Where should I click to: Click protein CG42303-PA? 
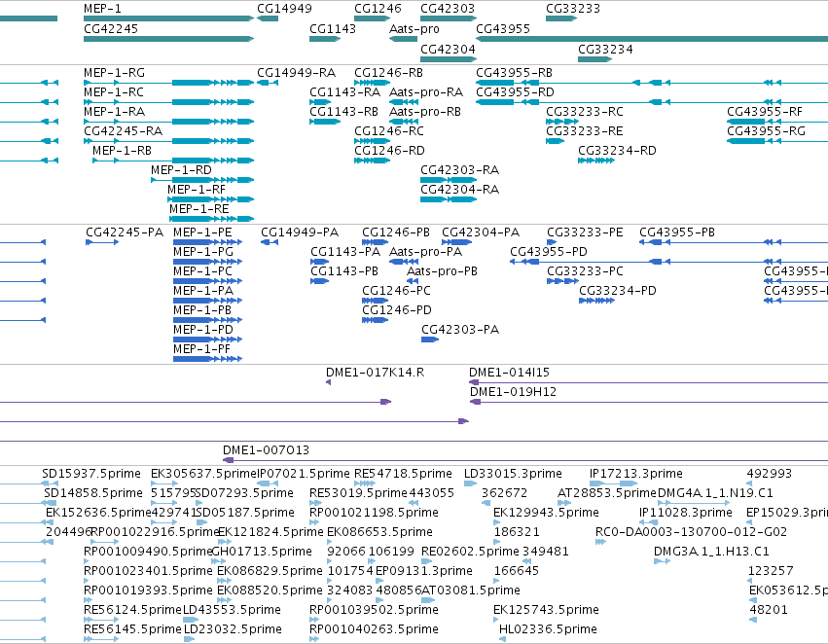[x=430, y=340]
